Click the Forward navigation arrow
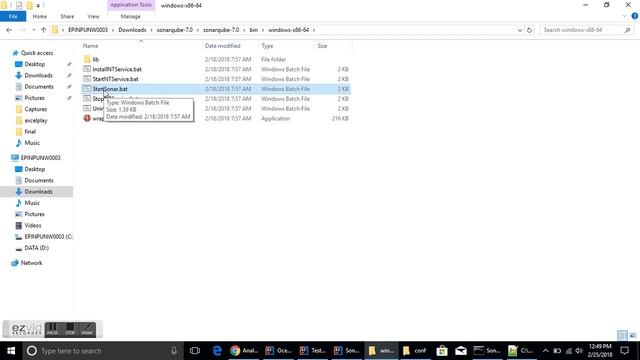 click(x=23, y=30)
